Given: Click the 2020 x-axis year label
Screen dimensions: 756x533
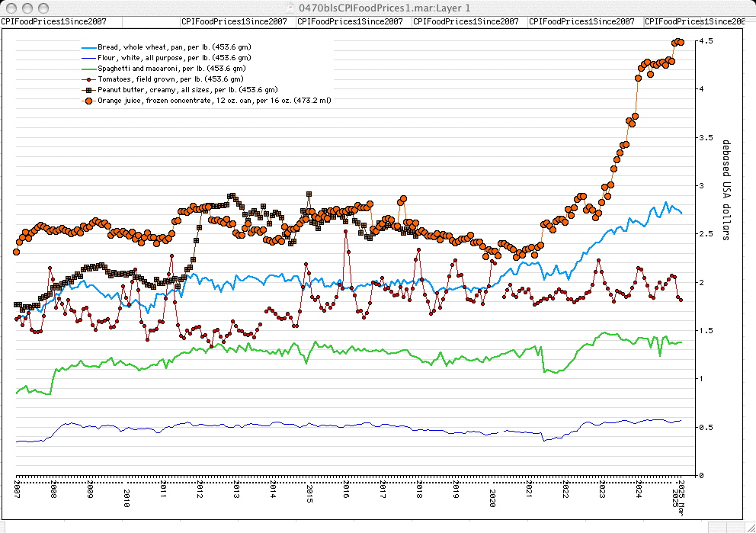Looking at the screenshot, I should pos(492,498).
